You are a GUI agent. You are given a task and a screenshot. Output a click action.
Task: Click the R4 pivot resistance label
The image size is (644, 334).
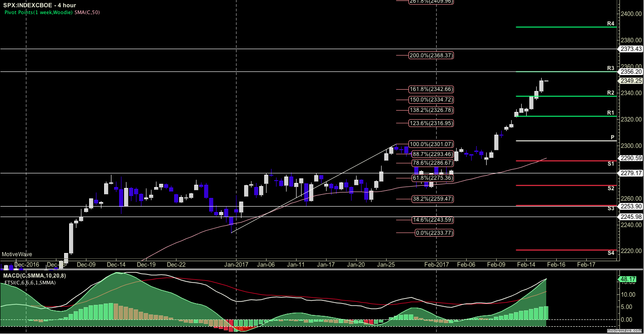click(611, 23)
